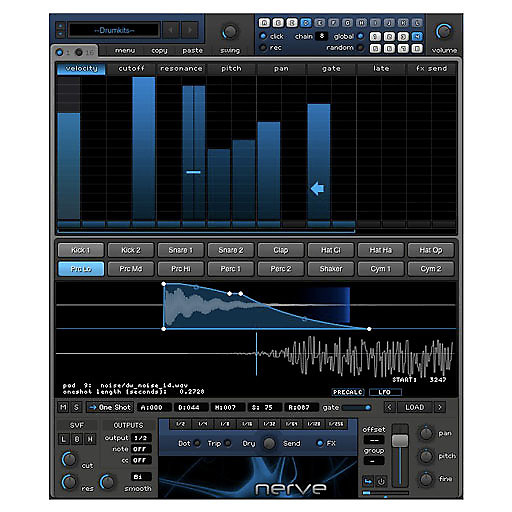This screenshot has width=512, height=512.
Task: Click the SVF cut knob
Action: [69, 459]
